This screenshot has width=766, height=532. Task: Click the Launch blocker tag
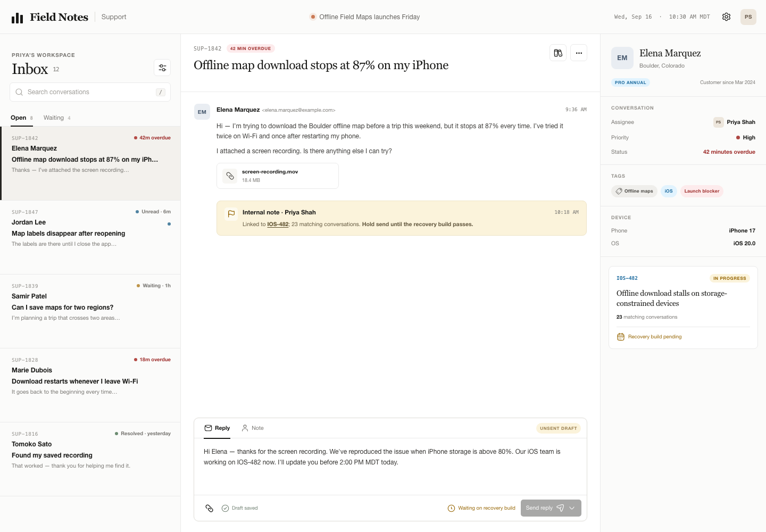(702, 191)
